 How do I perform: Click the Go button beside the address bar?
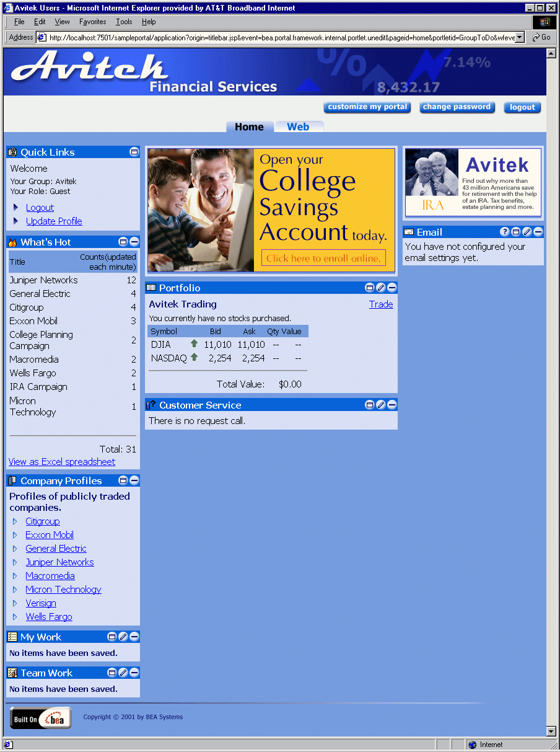tap(542, 37)
